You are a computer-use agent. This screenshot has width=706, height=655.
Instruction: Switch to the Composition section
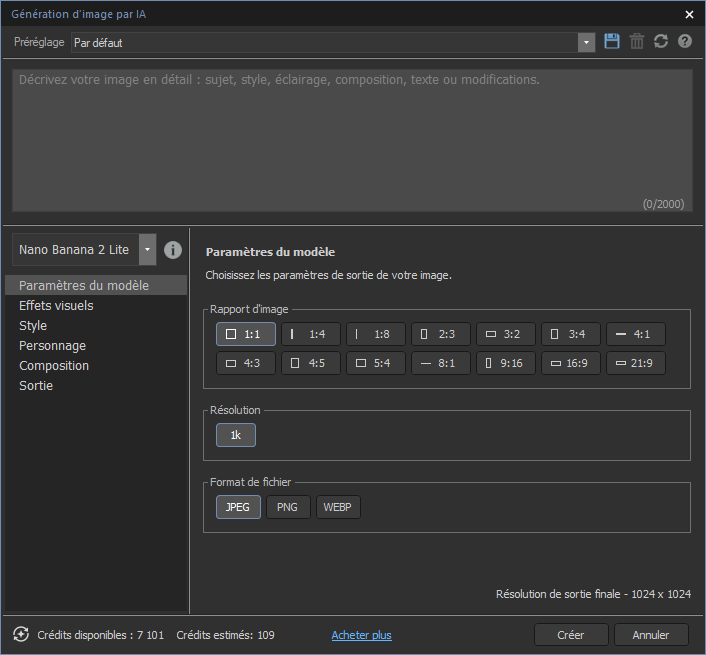pos(96,366)
